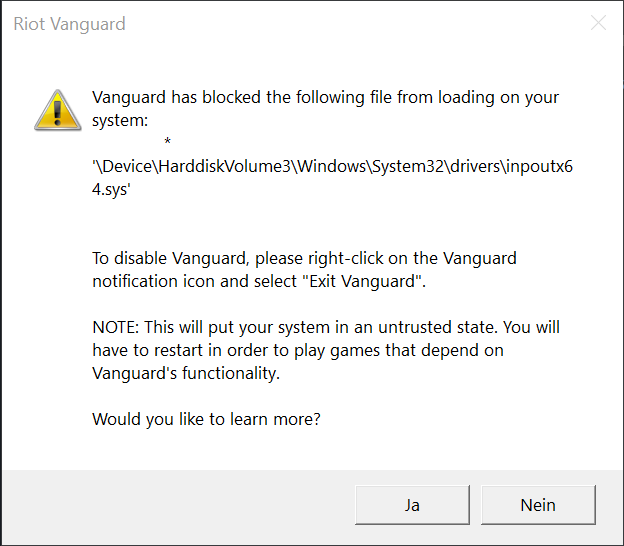
Task: Click the word NOTE in the message
Action: [116, 327]
